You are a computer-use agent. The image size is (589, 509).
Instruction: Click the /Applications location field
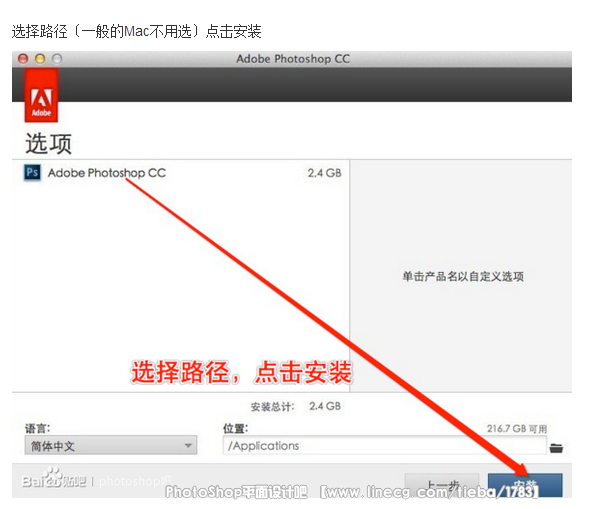(x=384, y=446)
